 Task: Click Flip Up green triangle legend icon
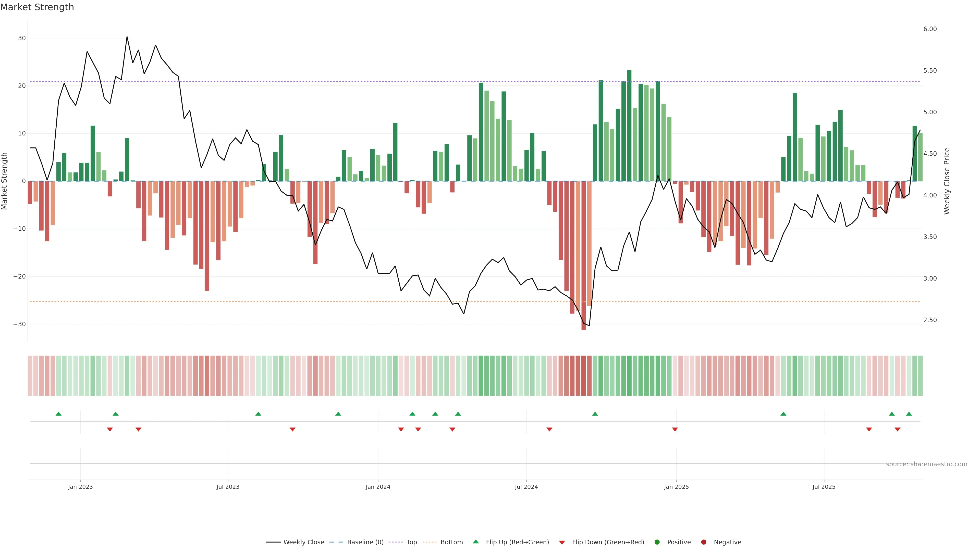click(x=475, y=542)
